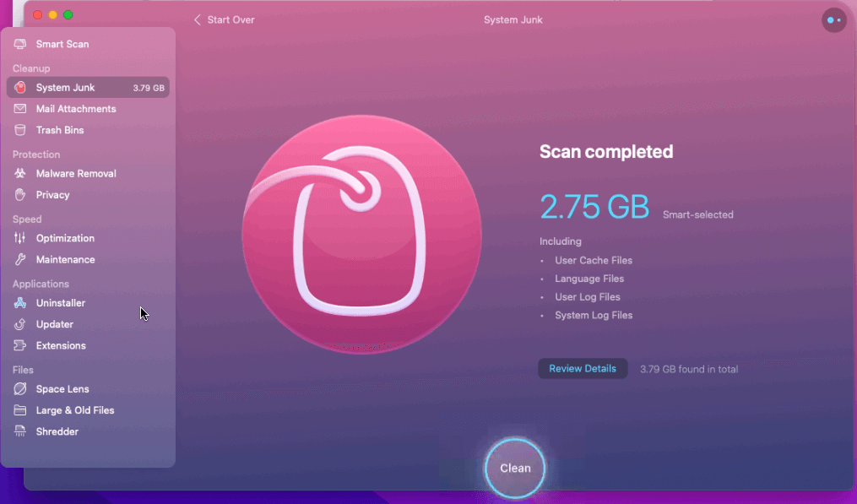Image resolution: width=857 pixels, height=504 pixels.
Task: Open Maintenance in the sidebar
Action: pyautogui.click(x=88, y=260)
